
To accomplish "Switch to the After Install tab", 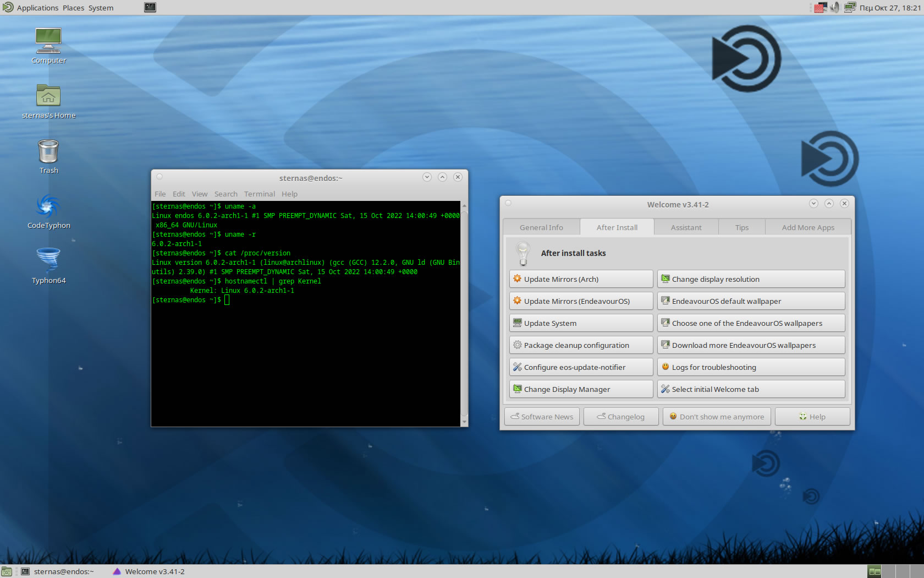I will [x=617, y=227].
